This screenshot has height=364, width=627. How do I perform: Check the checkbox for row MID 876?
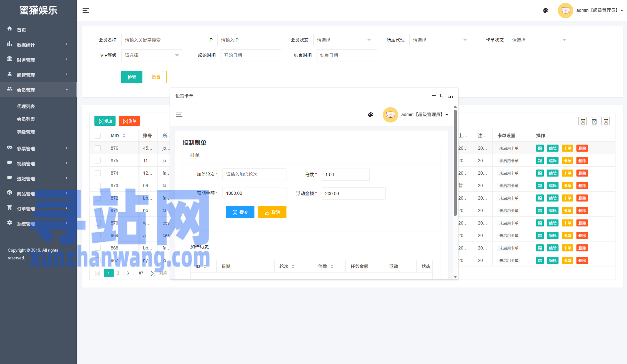click(x=98, y=148)
